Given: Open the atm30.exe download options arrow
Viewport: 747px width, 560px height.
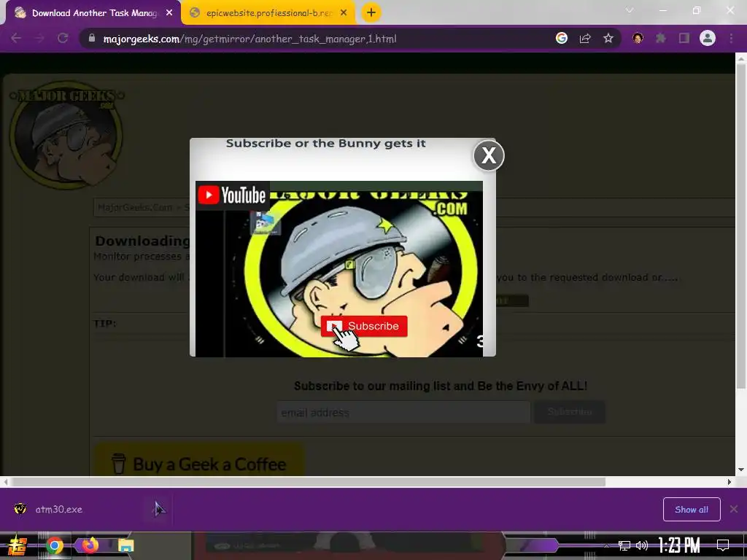Looking at the screenshot, I should 158,510.
